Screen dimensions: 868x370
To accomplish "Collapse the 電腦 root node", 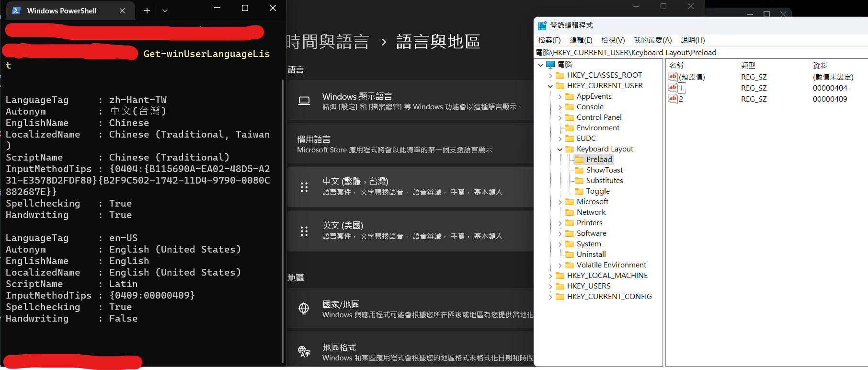I will (x=541, y=65).
